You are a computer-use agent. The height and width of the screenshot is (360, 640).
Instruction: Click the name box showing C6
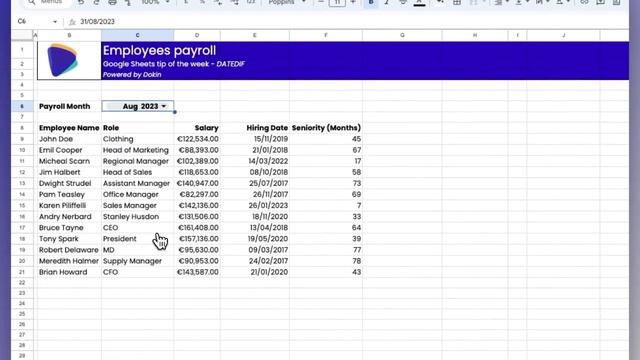tap(22, 21)
